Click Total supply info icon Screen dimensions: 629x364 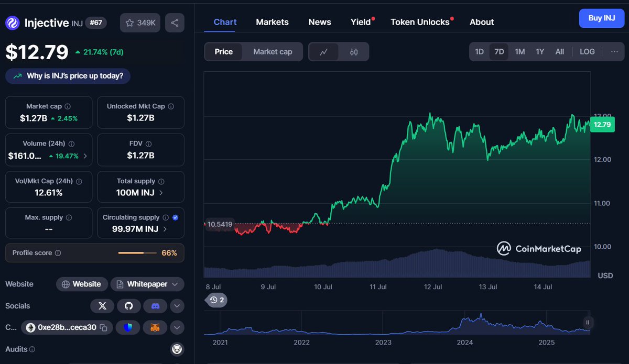click(x=161, y=181)
